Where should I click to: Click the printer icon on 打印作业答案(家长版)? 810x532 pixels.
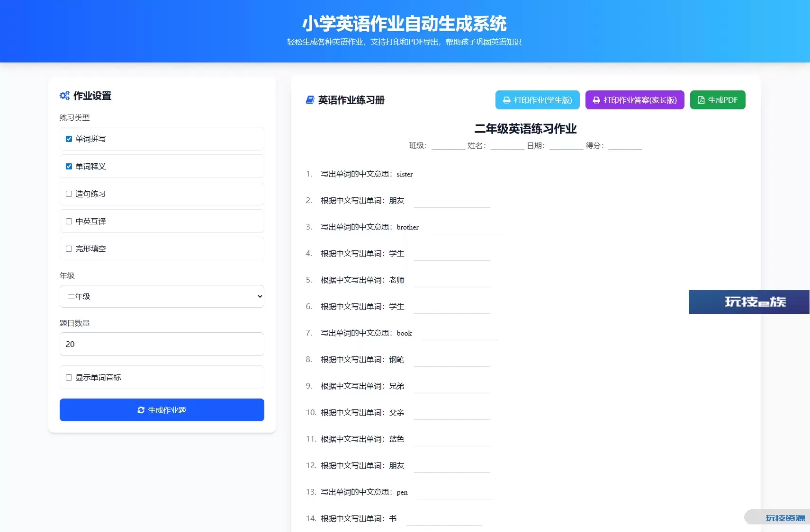pos(596,100)
